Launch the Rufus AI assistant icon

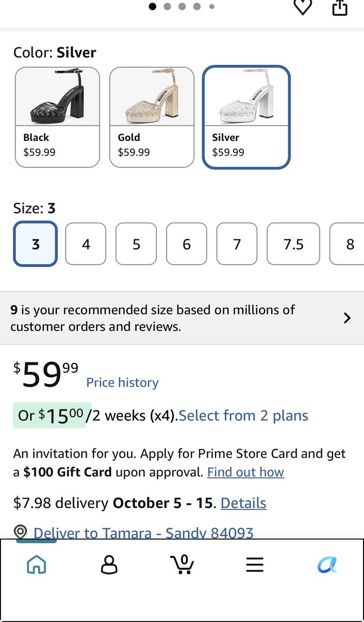(327, 565)
